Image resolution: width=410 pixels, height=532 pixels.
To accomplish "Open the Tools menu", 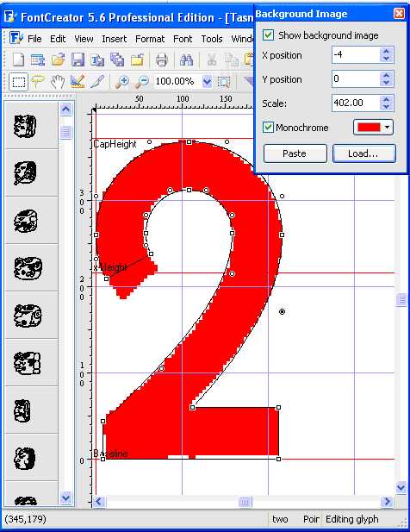I will tap(212, 39).
